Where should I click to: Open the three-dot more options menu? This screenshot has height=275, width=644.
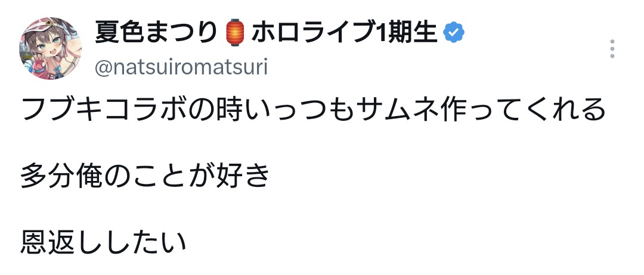pyautogui.click(x=612, y=49)
